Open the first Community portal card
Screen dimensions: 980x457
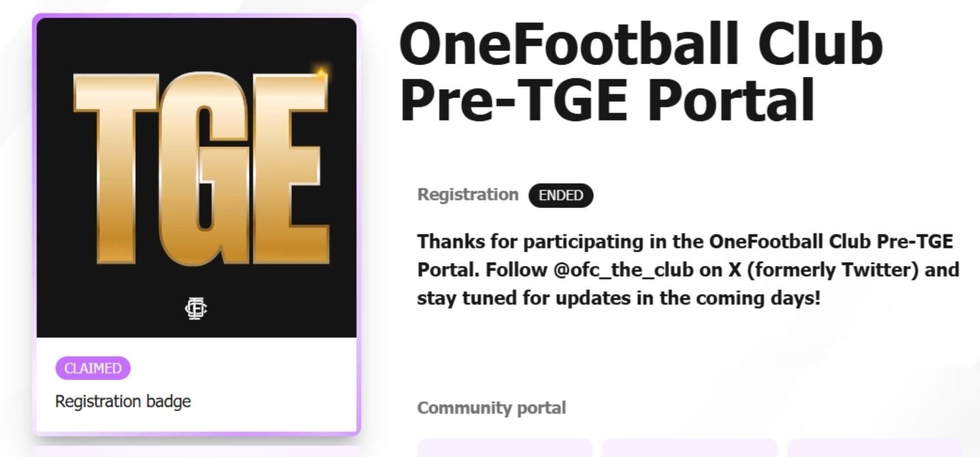click(505, 448)
